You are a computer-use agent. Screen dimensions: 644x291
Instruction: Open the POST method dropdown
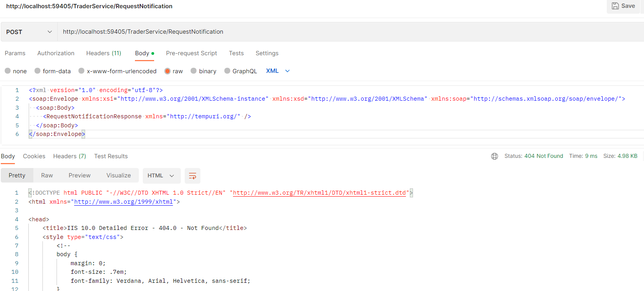coord(29,32)
